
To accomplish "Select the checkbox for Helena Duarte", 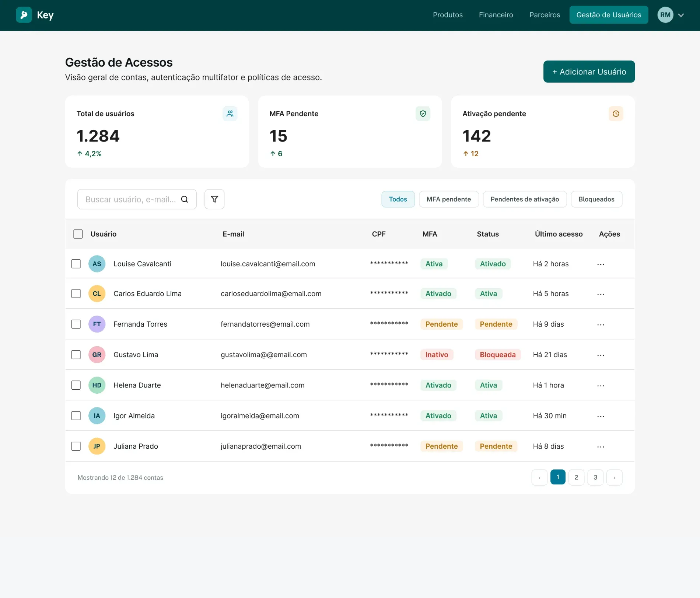I will click(x=76, y=385).
